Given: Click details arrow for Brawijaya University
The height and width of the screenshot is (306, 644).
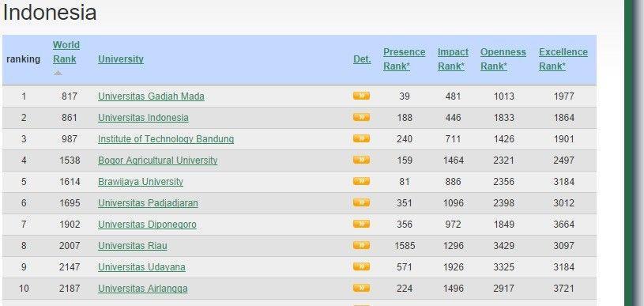Looking at the screenshot, I should (x=361, y=181).
